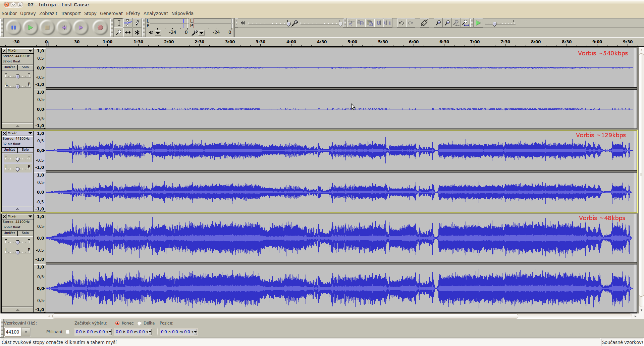Select the Zoom magnifier tool
The width and height of the screenshot is (644, 346).
119,32
